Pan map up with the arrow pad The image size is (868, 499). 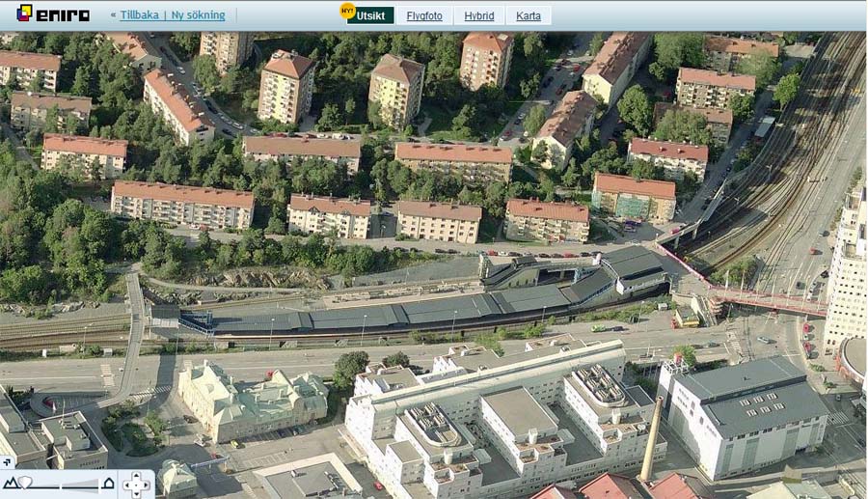coord(137,476)
